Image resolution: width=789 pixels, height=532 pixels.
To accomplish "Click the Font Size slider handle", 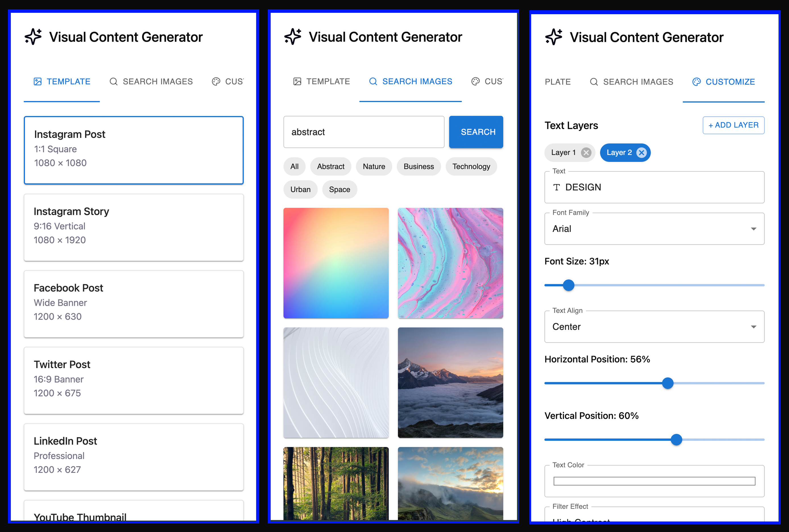I will point(569,285).
